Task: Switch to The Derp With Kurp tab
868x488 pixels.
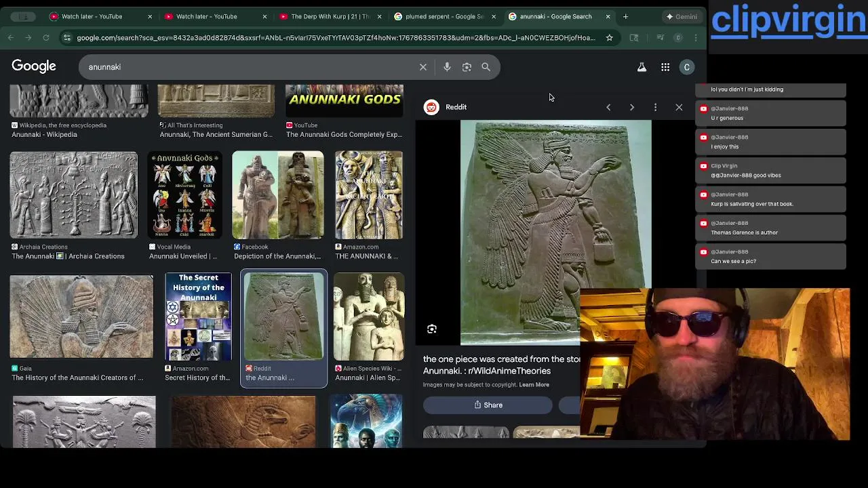Action: pos(329,16)
